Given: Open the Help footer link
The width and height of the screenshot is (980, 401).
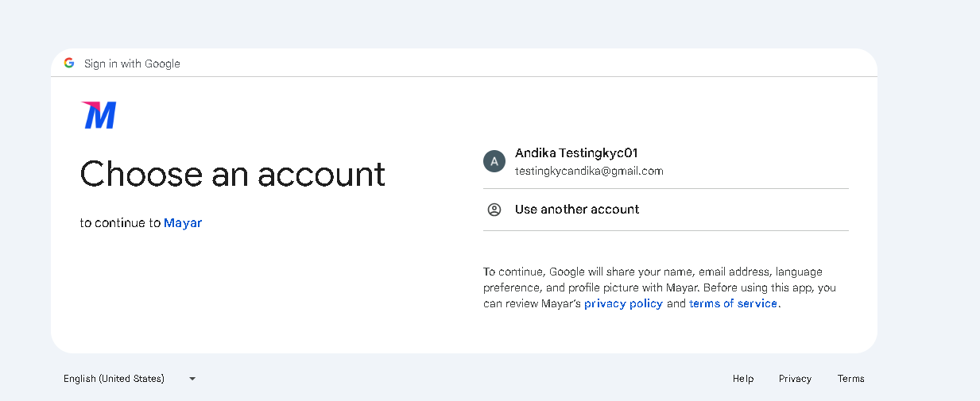Looking at the screenshot, I should 743,379.
